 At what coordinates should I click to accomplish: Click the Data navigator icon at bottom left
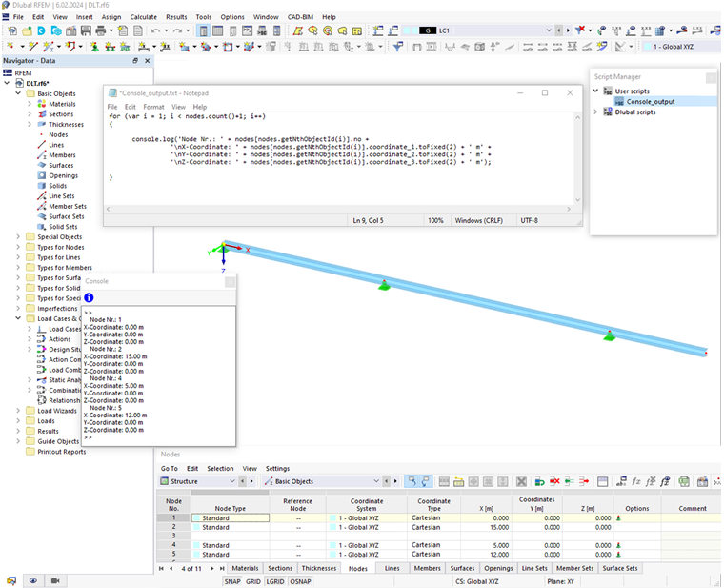[11, 580]
